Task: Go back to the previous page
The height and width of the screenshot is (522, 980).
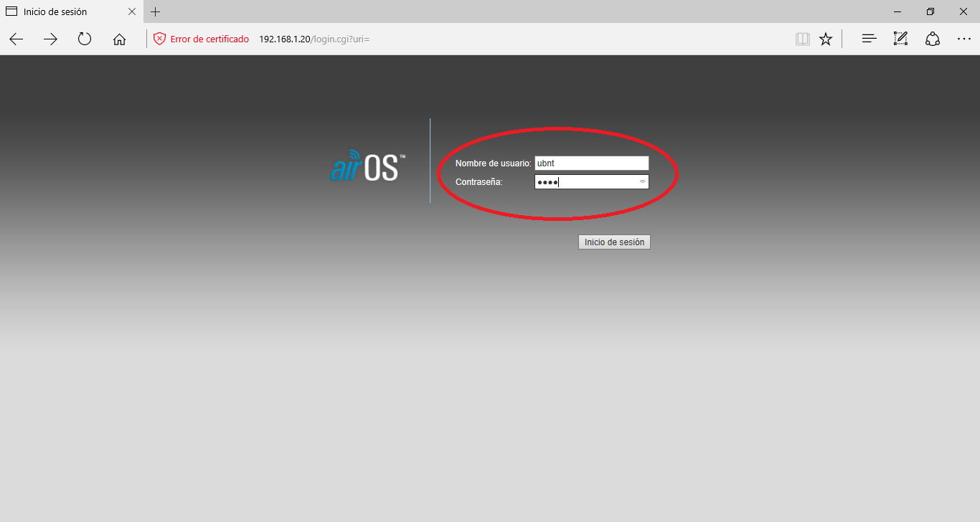Action: coord(16,39)
